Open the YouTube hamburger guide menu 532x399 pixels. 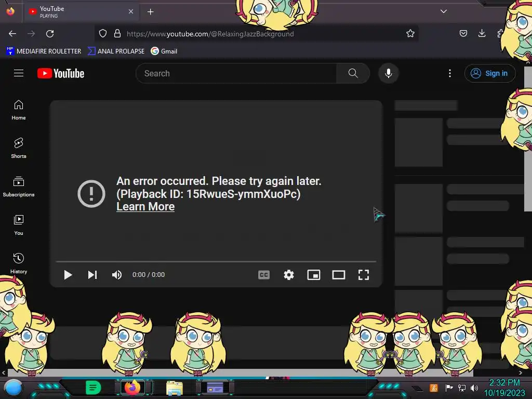click(19, 73)
